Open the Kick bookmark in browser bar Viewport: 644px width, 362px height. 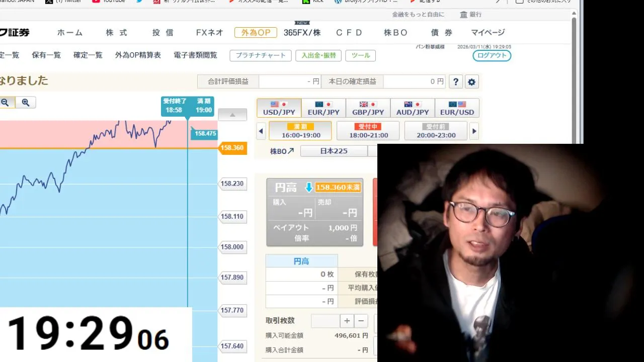click(312, 1)
